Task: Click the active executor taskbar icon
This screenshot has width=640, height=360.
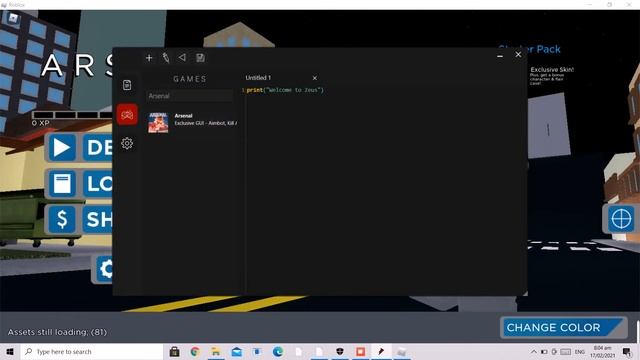Action: (x=381, y=351)
